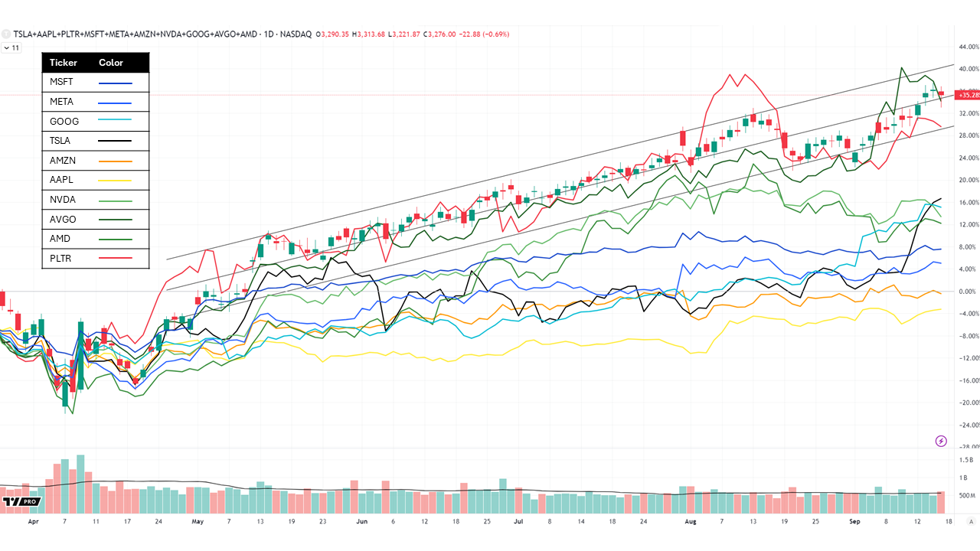
Task: Click the 16.00% price axis label
Action: point(968,203)
